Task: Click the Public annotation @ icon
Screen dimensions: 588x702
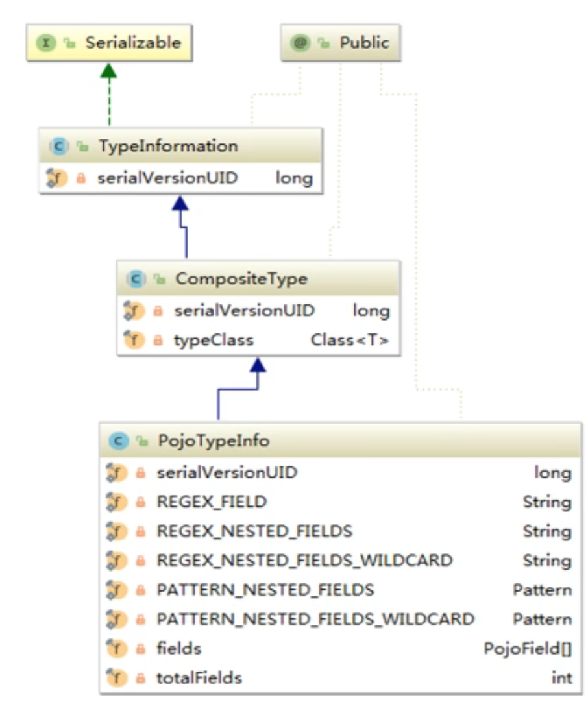Action: (300, 43)
